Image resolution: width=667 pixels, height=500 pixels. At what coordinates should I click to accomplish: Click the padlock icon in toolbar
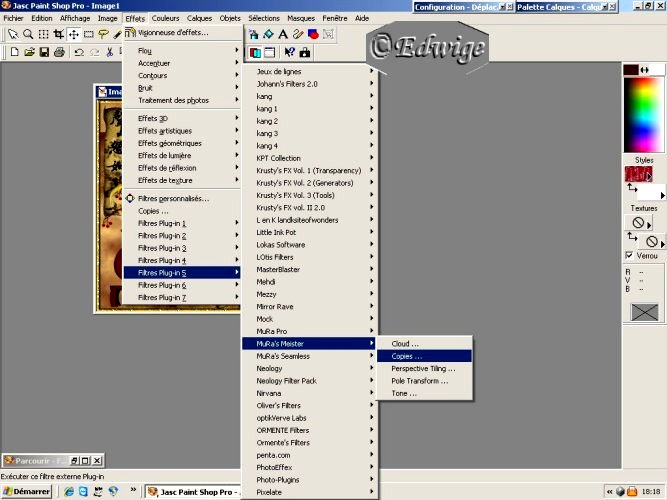coord(305,52)
